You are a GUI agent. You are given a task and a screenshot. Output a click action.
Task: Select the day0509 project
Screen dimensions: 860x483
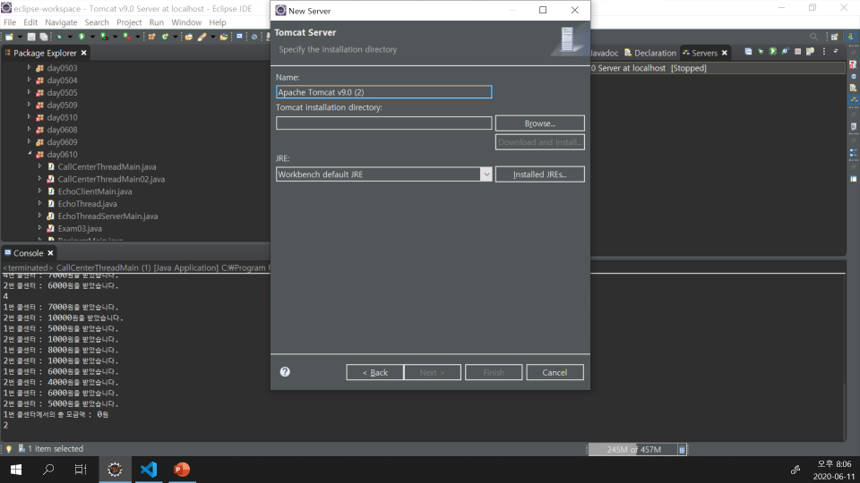(61, 105)
